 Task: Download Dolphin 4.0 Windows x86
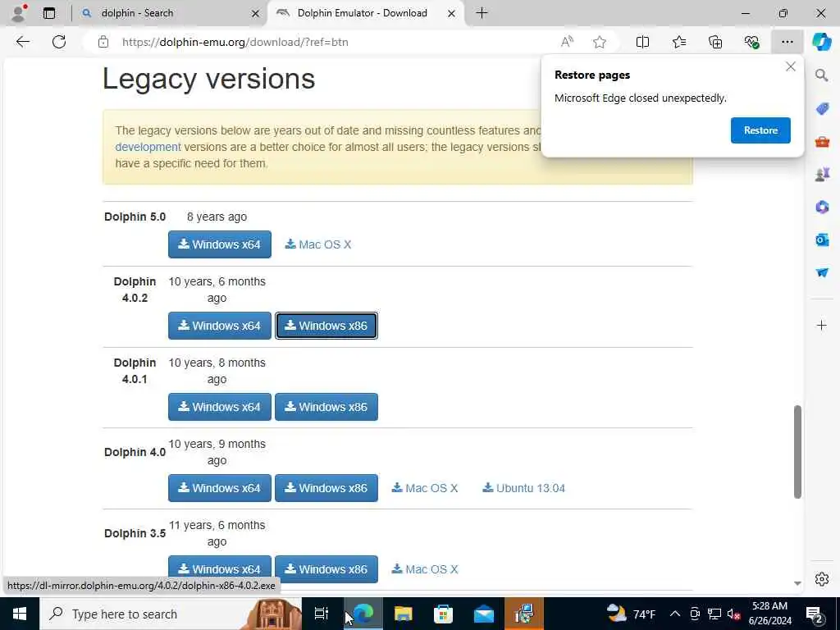click(x=326, y=488)
